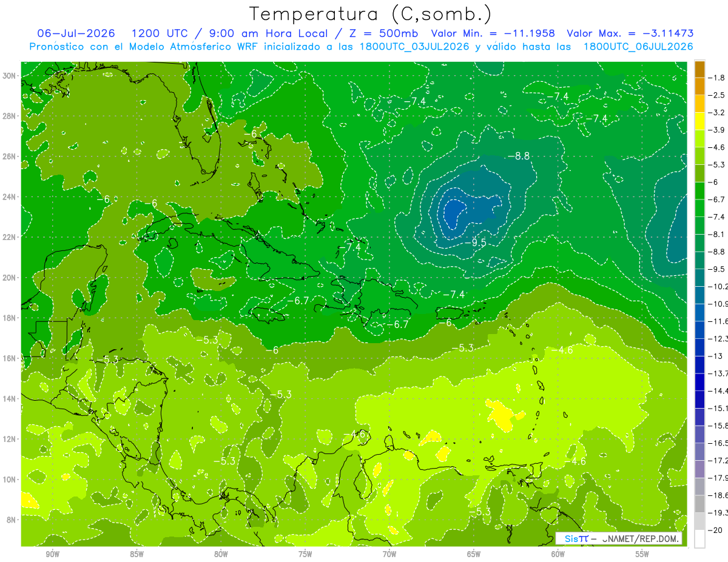Click the colorbar label -10.9

point(720,303)
